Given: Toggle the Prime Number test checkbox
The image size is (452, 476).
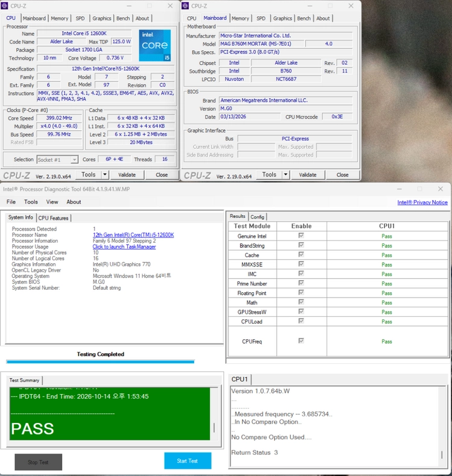Looking at the screenshot, I should tap(301, 283).
